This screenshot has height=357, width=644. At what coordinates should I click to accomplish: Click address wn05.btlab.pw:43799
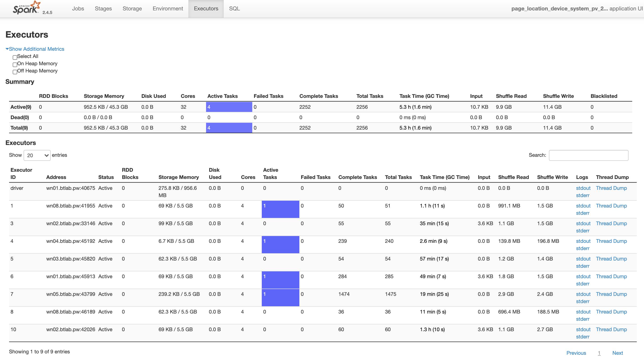point(71,294)
